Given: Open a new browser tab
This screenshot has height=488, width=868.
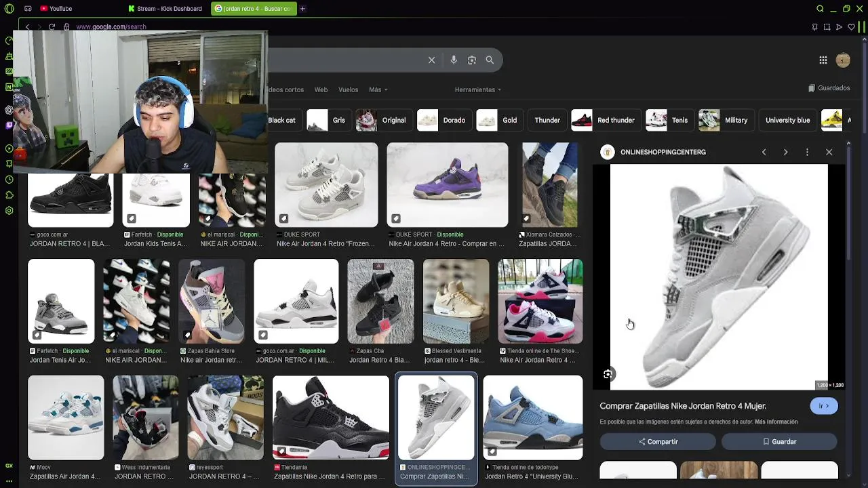Looking at the screenshot, I should click(302, 9).
